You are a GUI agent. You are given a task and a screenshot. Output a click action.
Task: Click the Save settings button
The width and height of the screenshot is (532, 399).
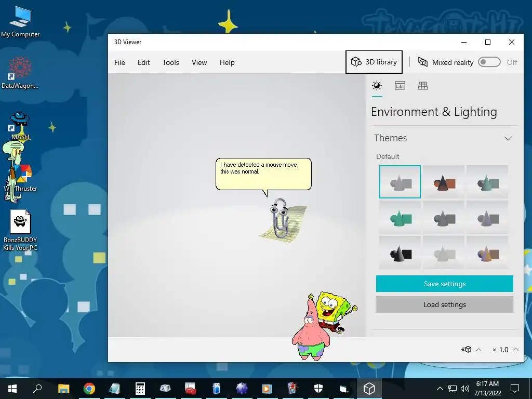445,284
